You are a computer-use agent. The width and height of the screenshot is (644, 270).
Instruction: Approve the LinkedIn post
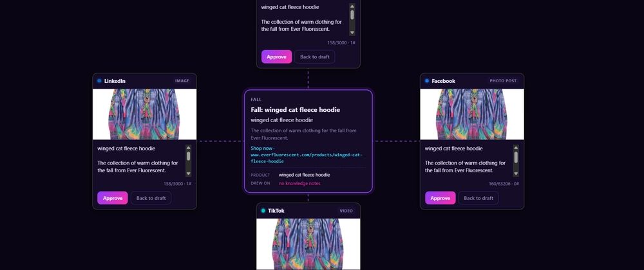tap(113, 198)
